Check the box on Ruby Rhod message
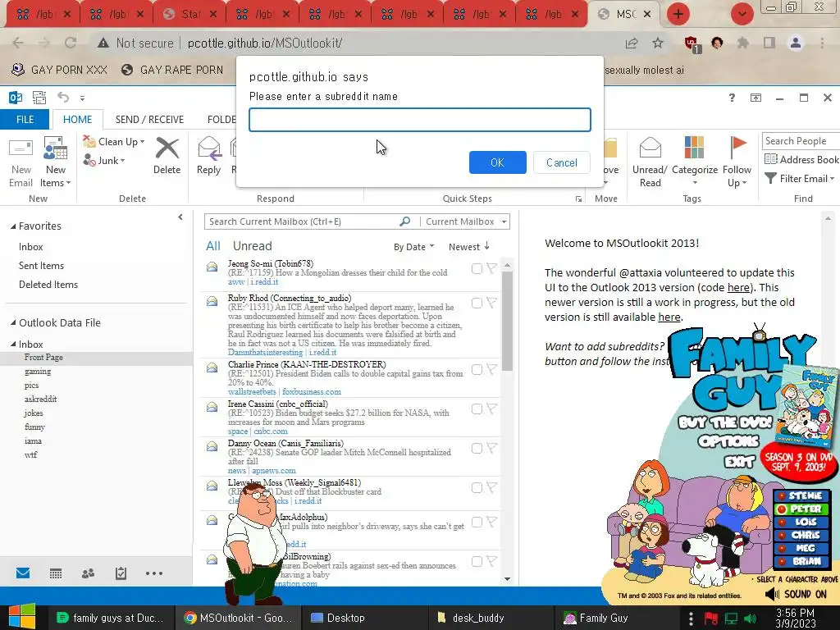Screen dimensions: 840x630 [477, 304]
